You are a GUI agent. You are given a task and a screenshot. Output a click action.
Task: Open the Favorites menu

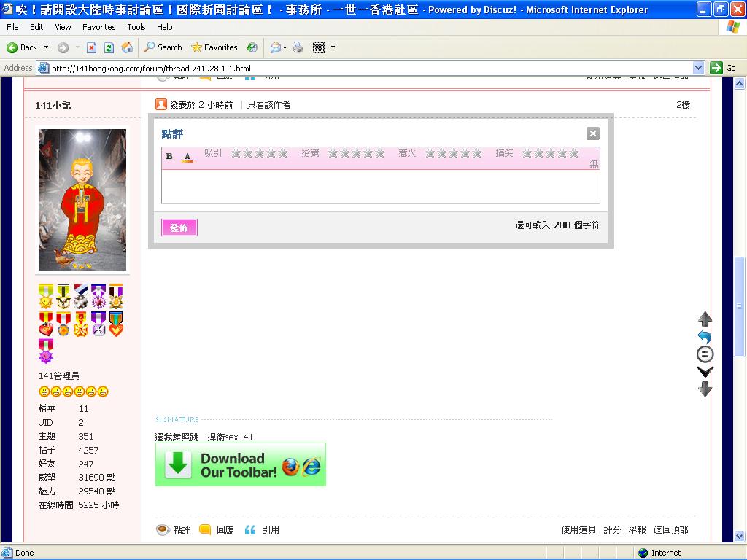[98, 27]
